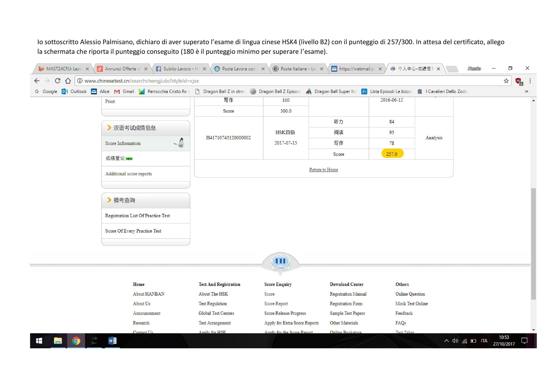Open the Alessio profile menu

tap(474, 69)
